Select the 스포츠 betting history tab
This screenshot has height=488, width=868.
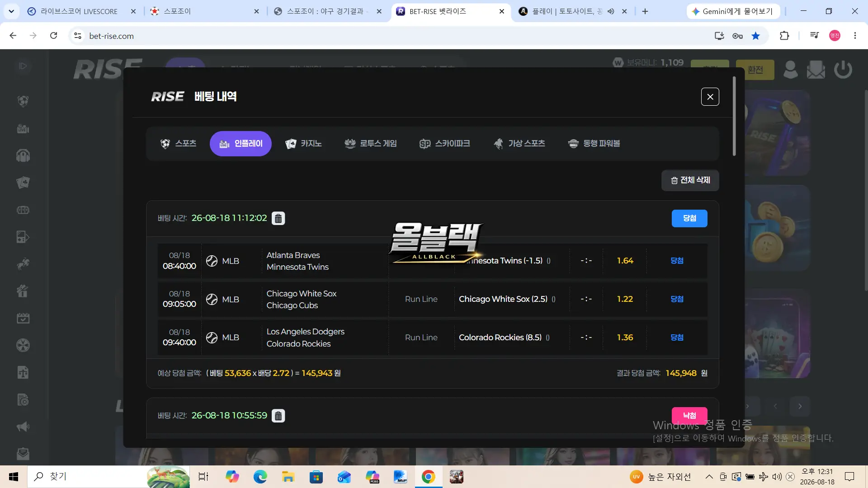pyautogui.click(x=179, y=144)
